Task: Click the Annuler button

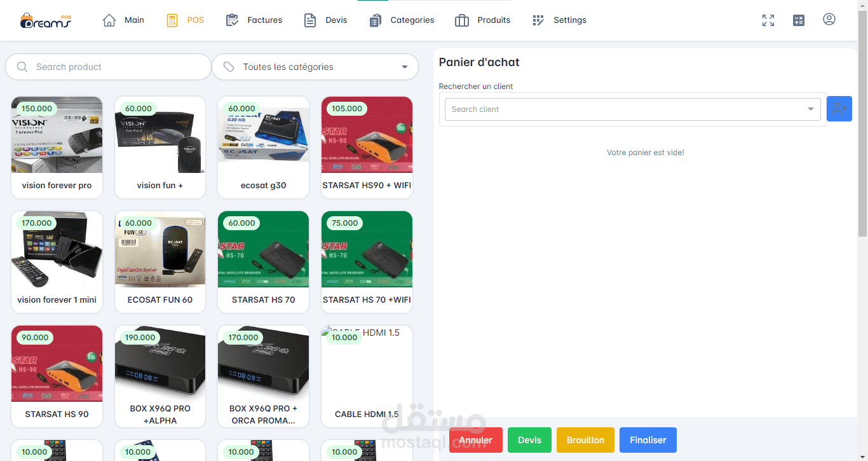Action: click(x=476, y=440)
